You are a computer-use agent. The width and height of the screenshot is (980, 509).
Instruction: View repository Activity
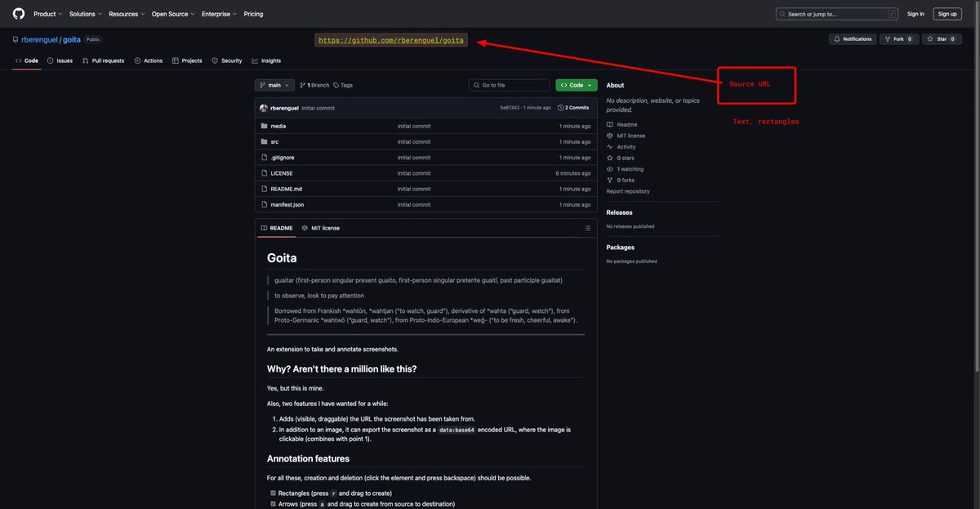pos(621,147)
